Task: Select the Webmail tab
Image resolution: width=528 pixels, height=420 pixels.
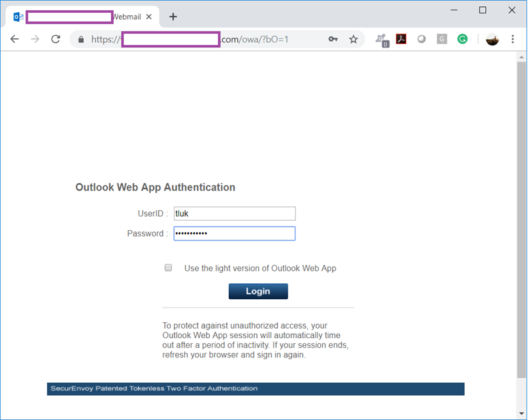Action: pos(82,17)
